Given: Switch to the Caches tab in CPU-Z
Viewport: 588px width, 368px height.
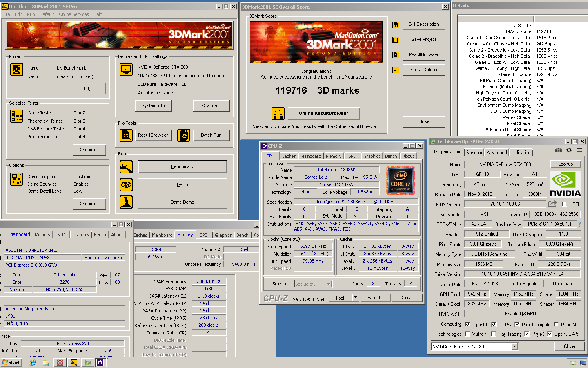Looking at the screenshot, I should pos(288,156).
